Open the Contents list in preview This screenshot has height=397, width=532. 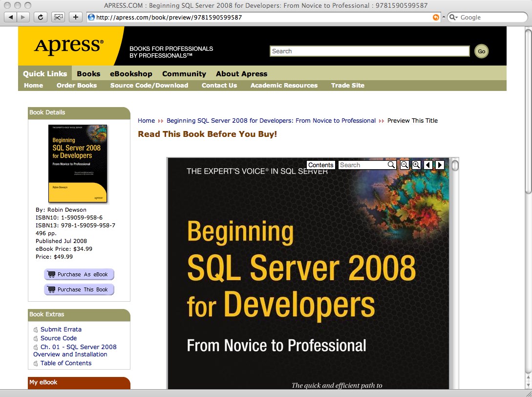321,165
